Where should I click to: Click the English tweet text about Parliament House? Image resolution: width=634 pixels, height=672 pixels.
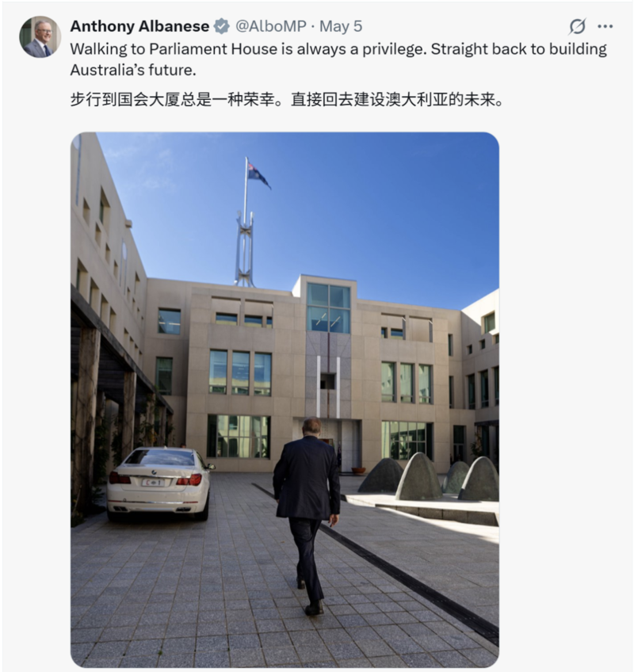coord(338,59)
